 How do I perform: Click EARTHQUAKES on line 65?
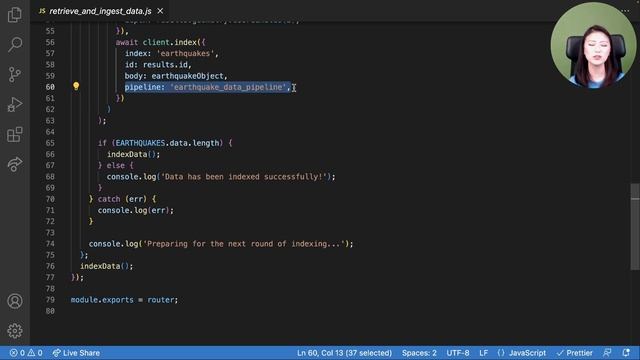point(140,143)
